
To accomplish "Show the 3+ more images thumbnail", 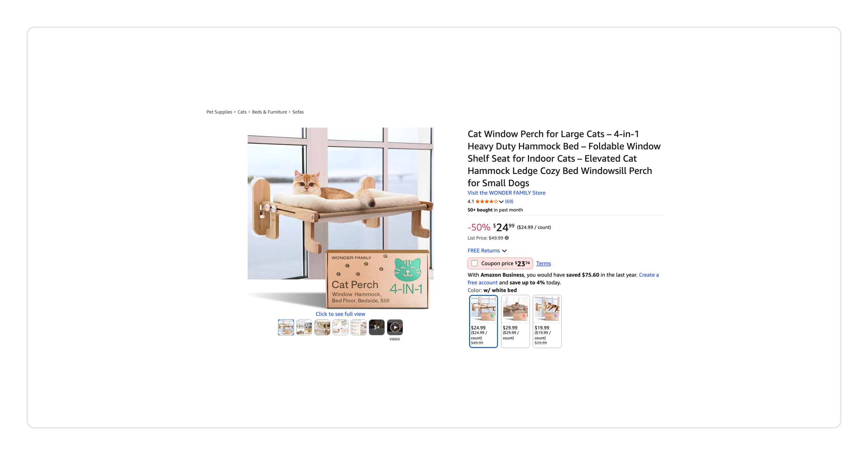I will [x=376, y=327].
